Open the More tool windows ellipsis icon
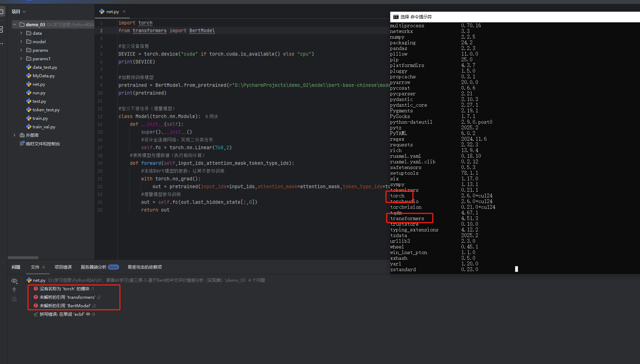 coord(1,44)
